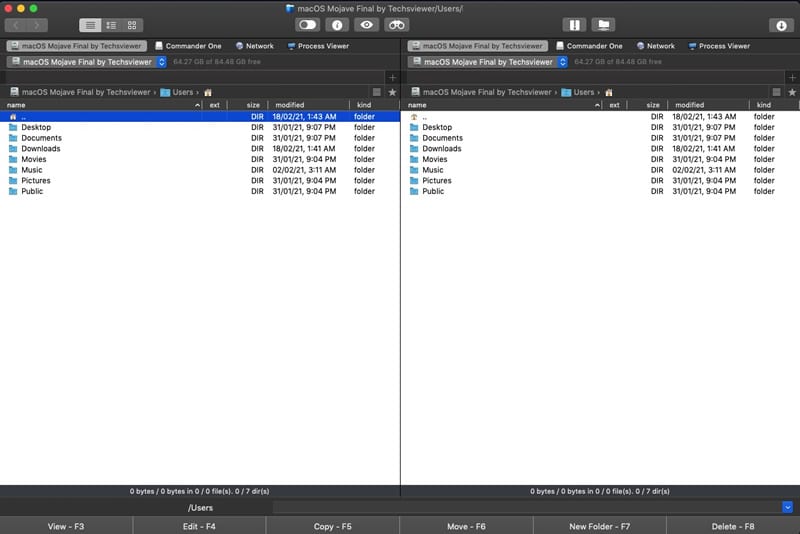Image resolution: width=800 pixels, height=534 pixels.
Task: Select left pane macOS Mojave drive tab
Action: (77, 46)
